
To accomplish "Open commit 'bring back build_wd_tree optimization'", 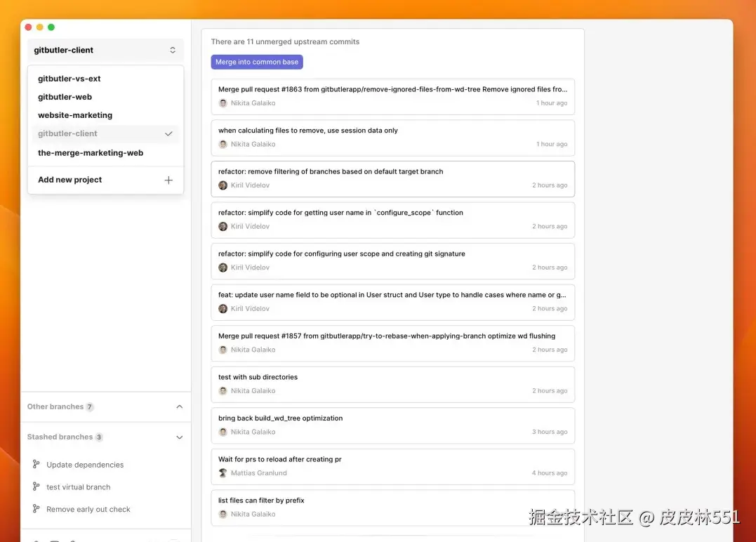I will (392, 425).
